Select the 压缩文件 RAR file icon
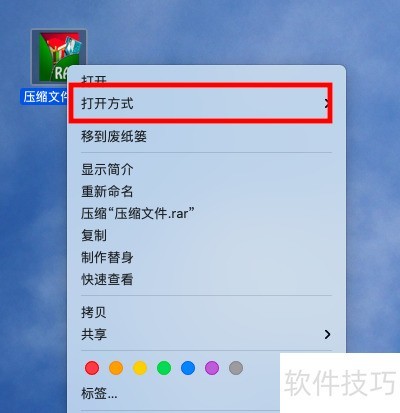This screenshot has width=400, height=413. (59, 57)
